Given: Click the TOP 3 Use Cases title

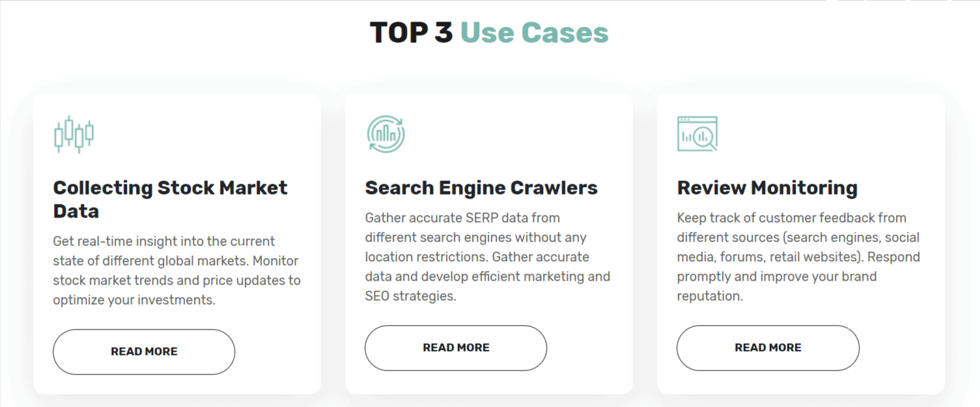Looking at the screenshot, I should coord(489,32).
